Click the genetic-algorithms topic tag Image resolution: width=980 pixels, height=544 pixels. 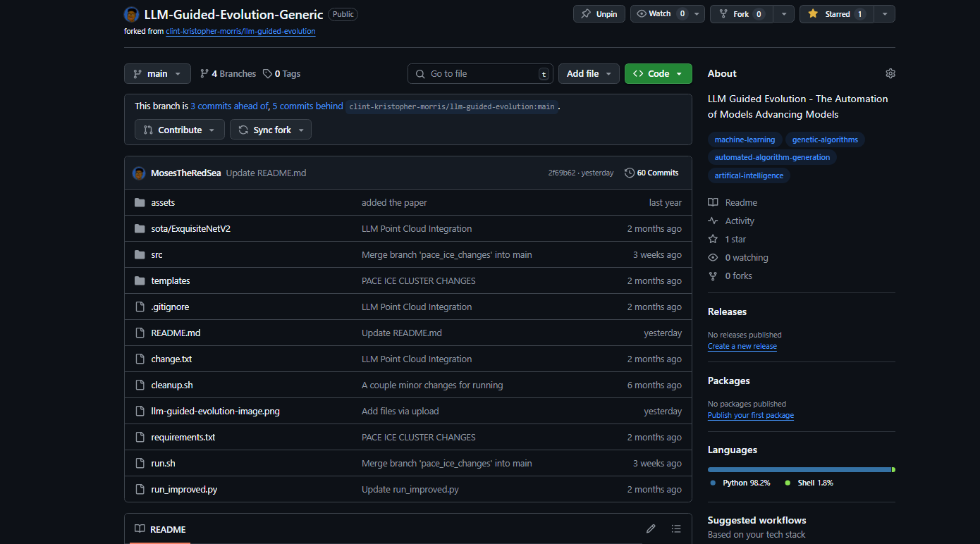[x=825, y=140]
